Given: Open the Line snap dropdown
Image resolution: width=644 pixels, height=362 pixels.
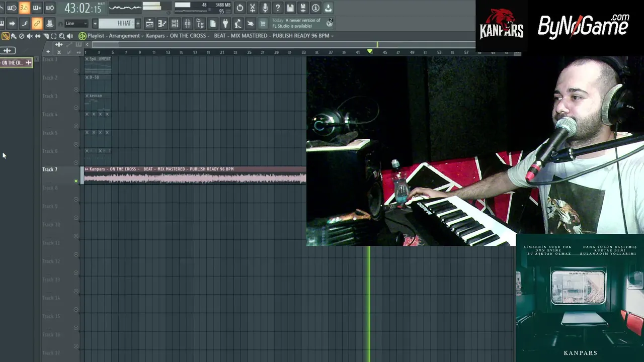Looking at the screenshot, I should 76,23.
